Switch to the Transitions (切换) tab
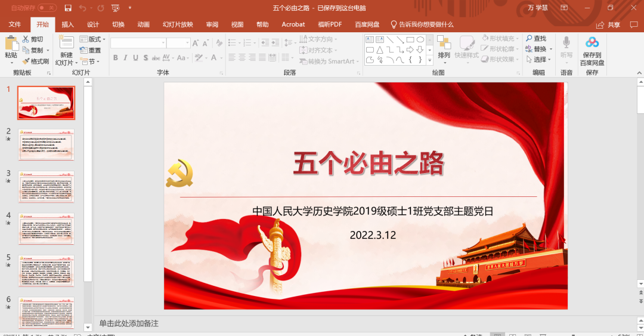The width and height of the screenshot is (644, 336). [118, 24]
